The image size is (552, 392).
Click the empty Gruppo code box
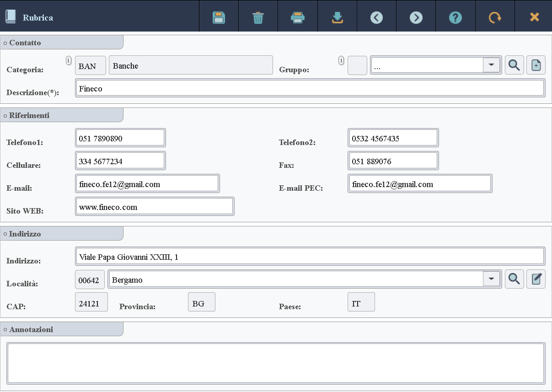click(357, 65)
